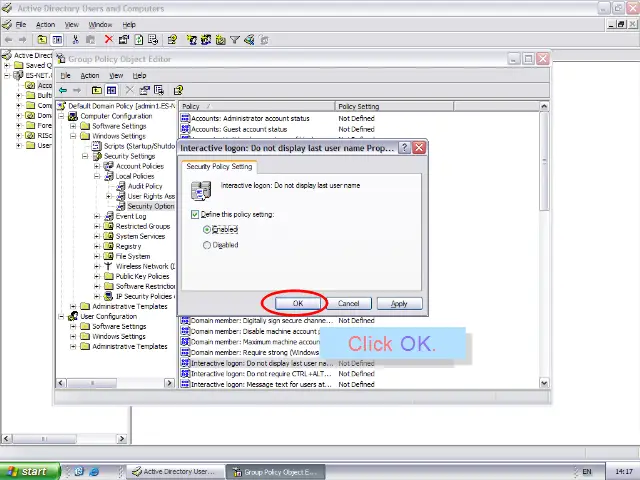The height and width of the screenshot is (480, 640).
Task: Expand Administrative Templates under Computer Configuration
Action: click(73, 306)
